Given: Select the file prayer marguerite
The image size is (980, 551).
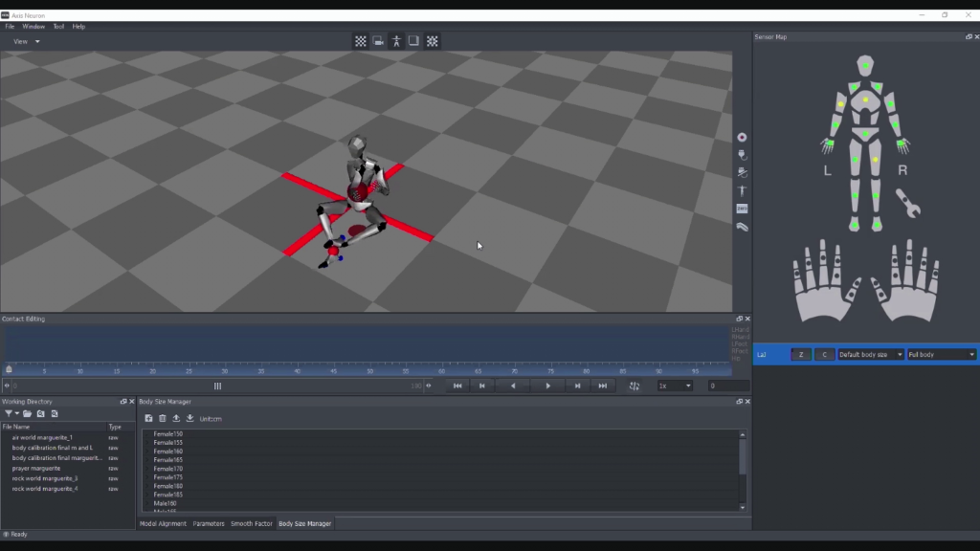Looking at the screenshot, I should [x=36, y=469].
